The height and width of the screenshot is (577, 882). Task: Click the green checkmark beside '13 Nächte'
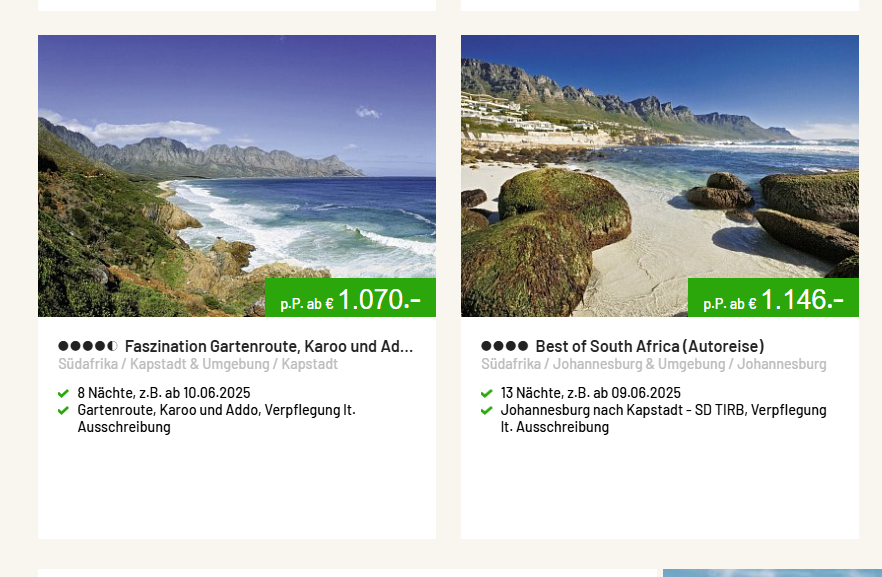[487, 393]
